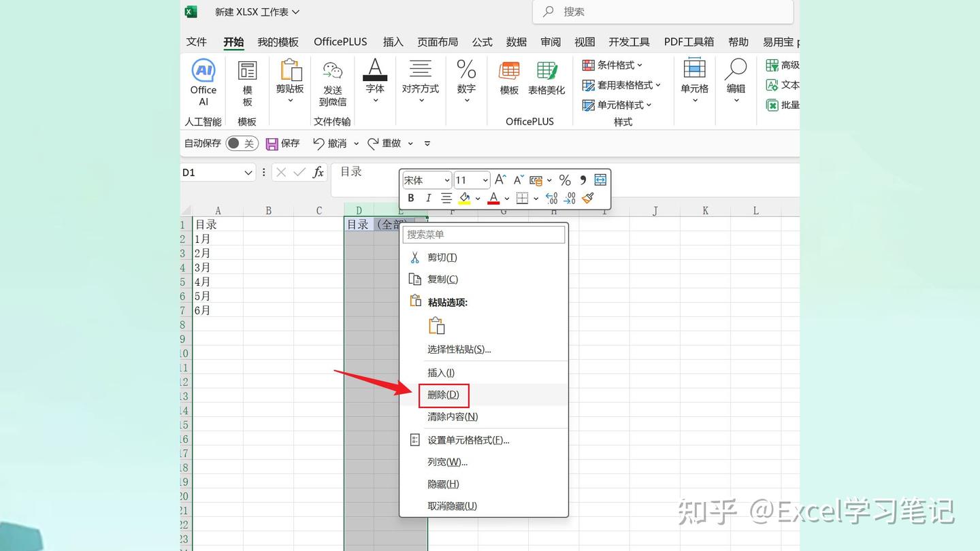Choose 删除(D) in the context menu
Screen dimensions: 980x551
pyautogui.click(x=442, y=395)
